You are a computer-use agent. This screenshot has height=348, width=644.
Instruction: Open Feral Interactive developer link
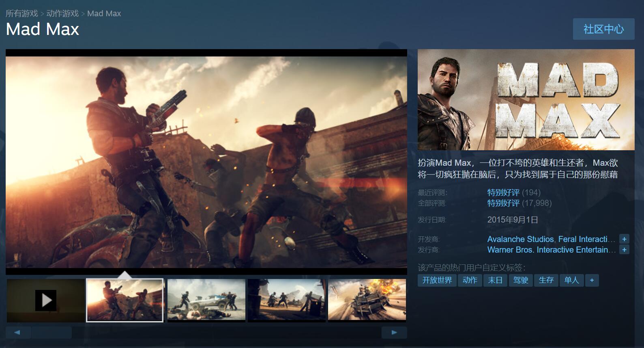point(586,239)
